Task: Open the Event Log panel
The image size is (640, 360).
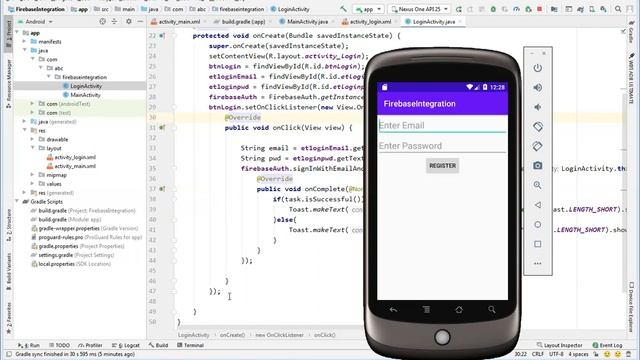Action: pos(607,345)
